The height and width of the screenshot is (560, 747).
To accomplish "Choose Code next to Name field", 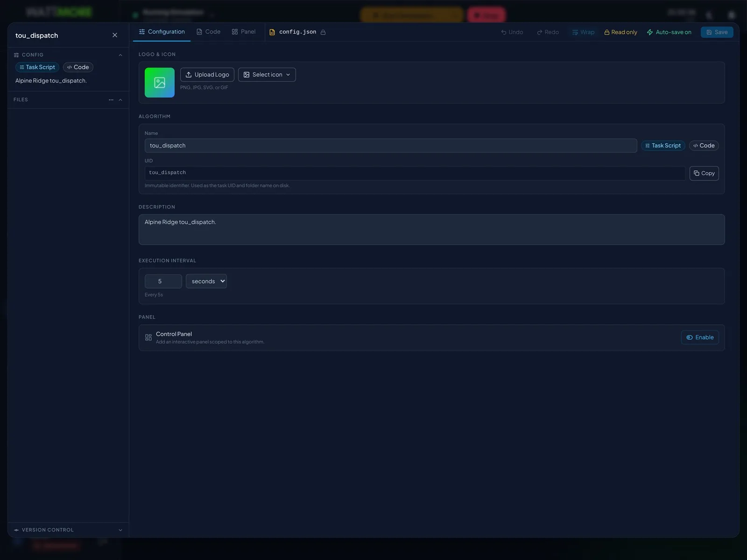I will 704,146.
